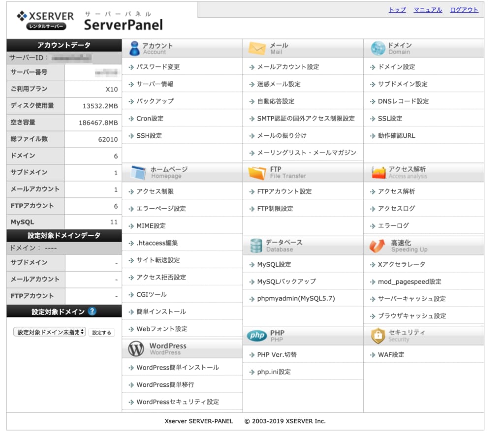Image resolution: width=504 pixels, height=438 pixels.
Task: Open mod_pagespeed設定
Action: (409, 282)
